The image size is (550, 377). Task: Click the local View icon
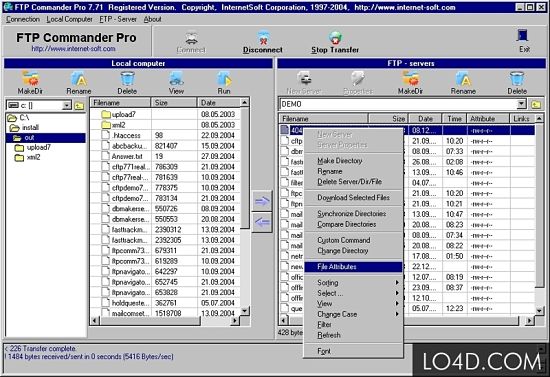click(x=176, y=79)
